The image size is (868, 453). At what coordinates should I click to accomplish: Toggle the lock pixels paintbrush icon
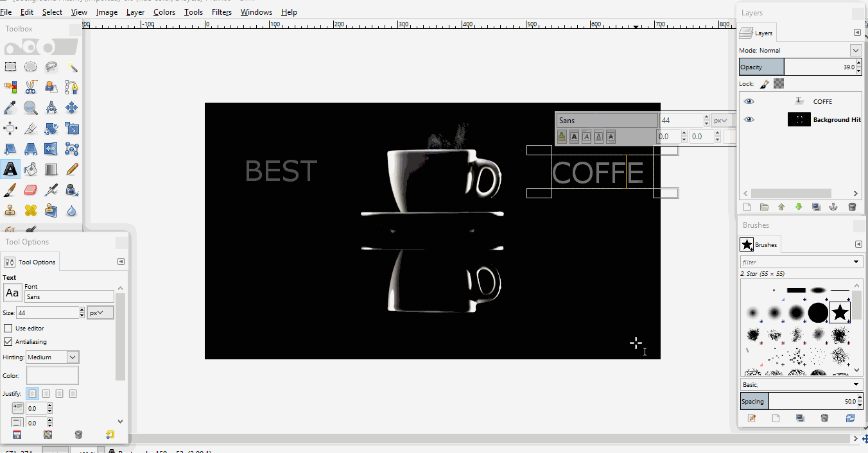(x=764, y=83)
